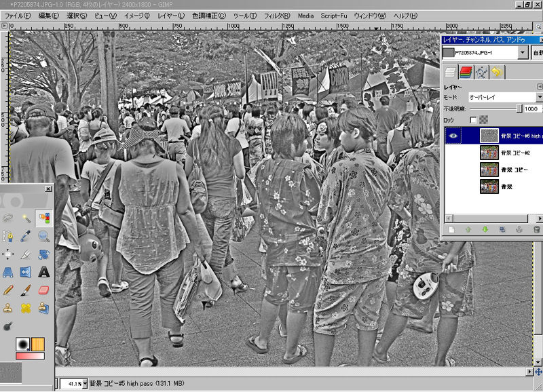Open the layers panel configuration arrow menu

540,86
